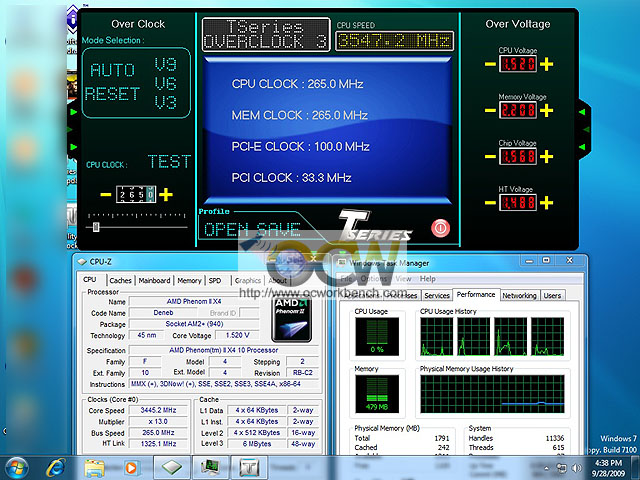
Task: Click the 3547.2 MHz CPU speed readout
Action: pyautogui.click(x=394, y=41)
